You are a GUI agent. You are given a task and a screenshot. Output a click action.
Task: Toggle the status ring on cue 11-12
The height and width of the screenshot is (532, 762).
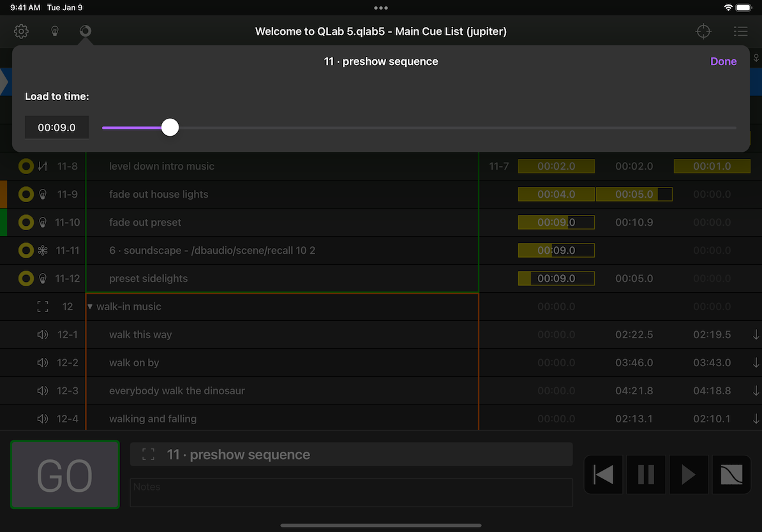click(x=26, y=279)
